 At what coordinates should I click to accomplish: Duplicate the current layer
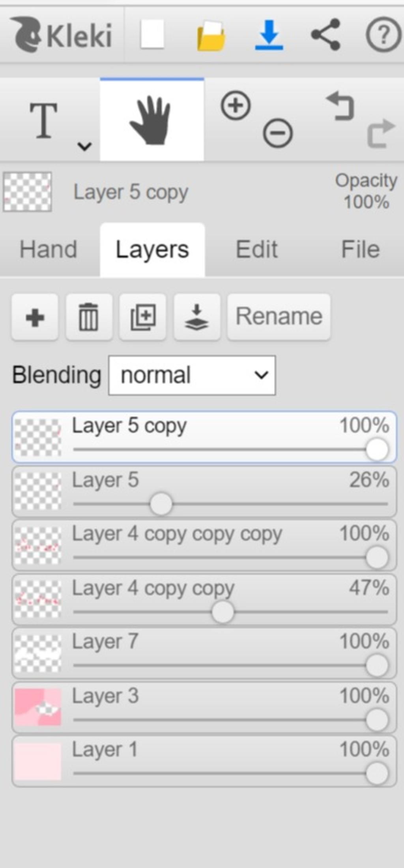(142, 317)
